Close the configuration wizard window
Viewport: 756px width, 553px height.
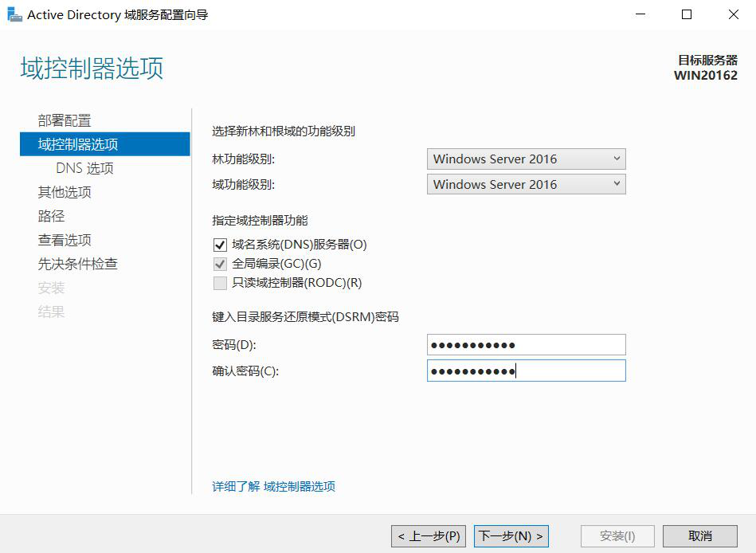pos(734,14)
